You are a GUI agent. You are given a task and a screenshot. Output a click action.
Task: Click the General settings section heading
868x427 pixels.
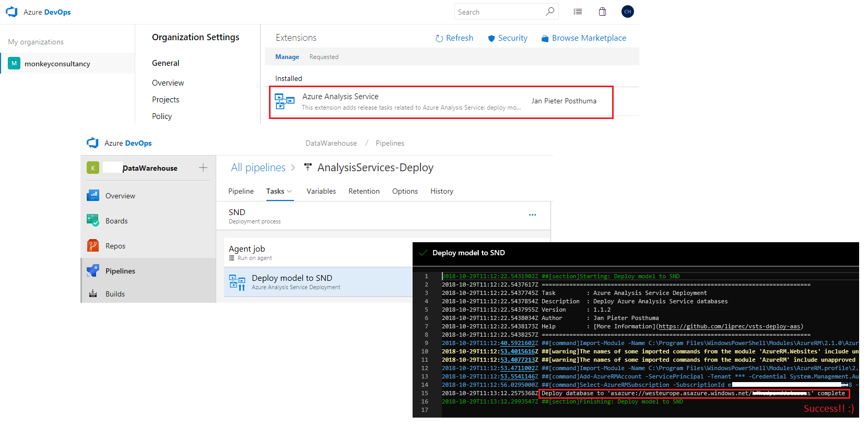pyautogui.click(x=166, y=63)
